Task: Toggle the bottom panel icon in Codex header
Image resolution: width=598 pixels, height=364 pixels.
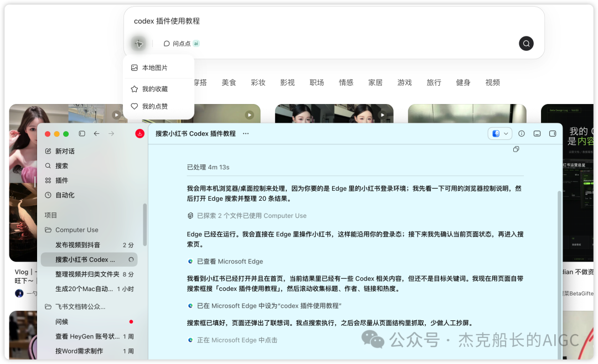Action: click(537, 134)
